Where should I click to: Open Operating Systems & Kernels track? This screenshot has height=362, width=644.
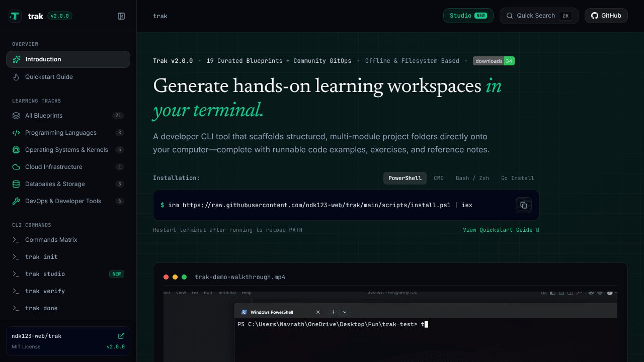tap(68, 150)
